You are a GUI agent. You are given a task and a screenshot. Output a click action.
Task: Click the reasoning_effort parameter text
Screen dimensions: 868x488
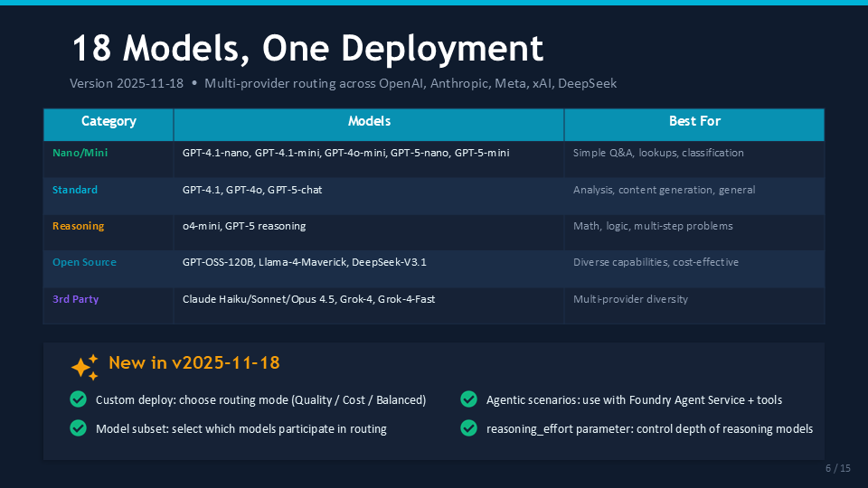(649, 428)
